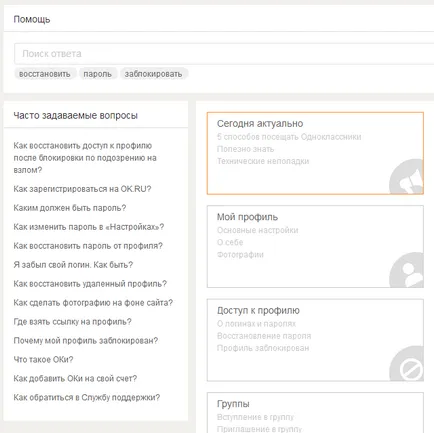Screen dimensions: 434x433
Task: Open the Доступ к профилю section heading
Action: pyautogui.click(x=258, y=311)
